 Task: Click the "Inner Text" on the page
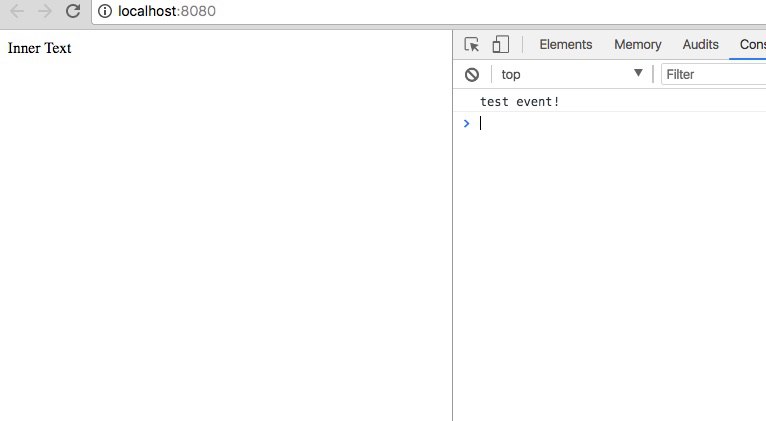tap(39, 48)
